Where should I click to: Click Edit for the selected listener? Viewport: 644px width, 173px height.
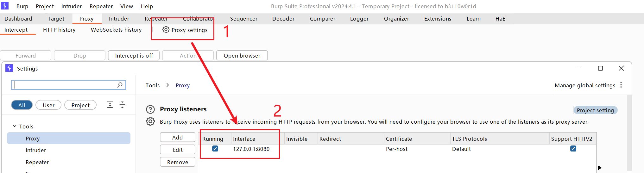(178, 150)
